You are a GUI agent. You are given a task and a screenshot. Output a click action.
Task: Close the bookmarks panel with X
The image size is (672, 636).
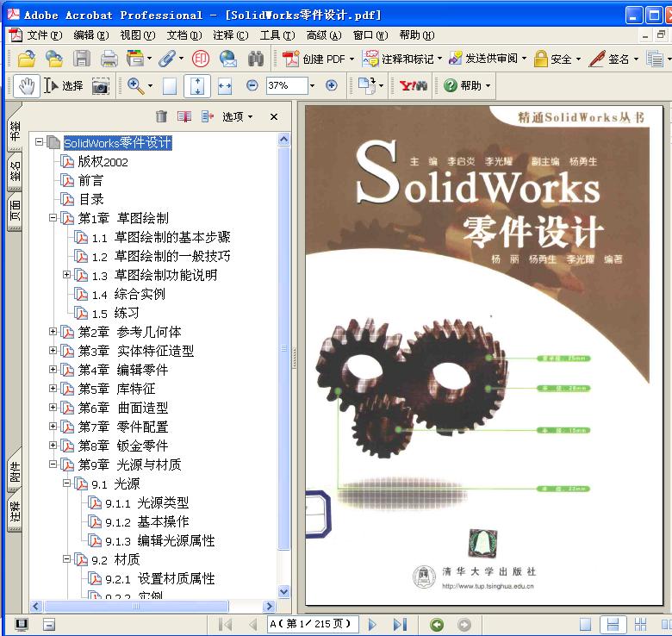coord(274,116)
